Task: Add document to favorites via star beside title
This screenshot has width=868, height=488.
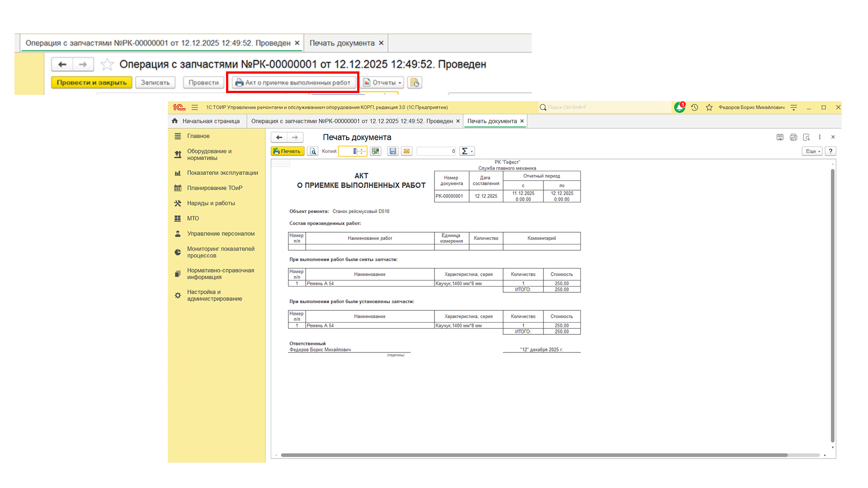Action: pos(107,65)
